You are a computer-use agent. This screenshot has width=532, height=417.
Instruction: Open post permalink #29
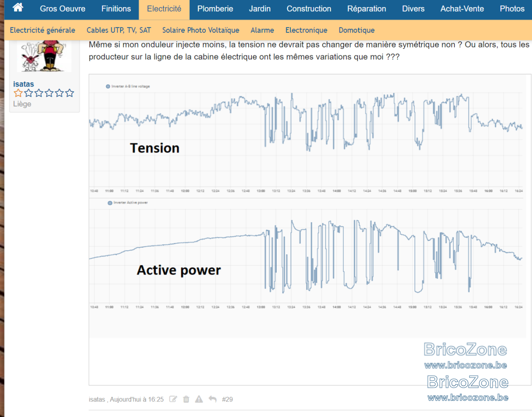coord(227,399)
